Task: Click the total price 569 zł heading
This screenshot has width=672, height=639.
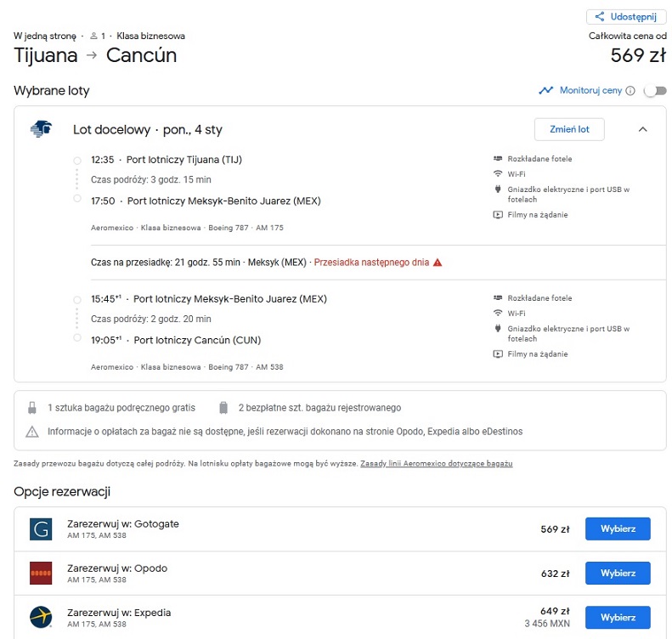Action: pos(638,55)
